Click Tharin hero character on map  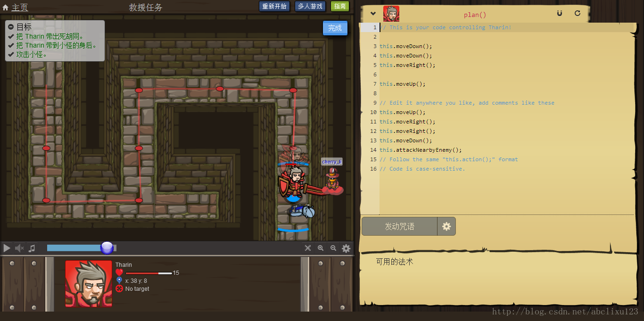pyautogui.click(x=293, y=183)
